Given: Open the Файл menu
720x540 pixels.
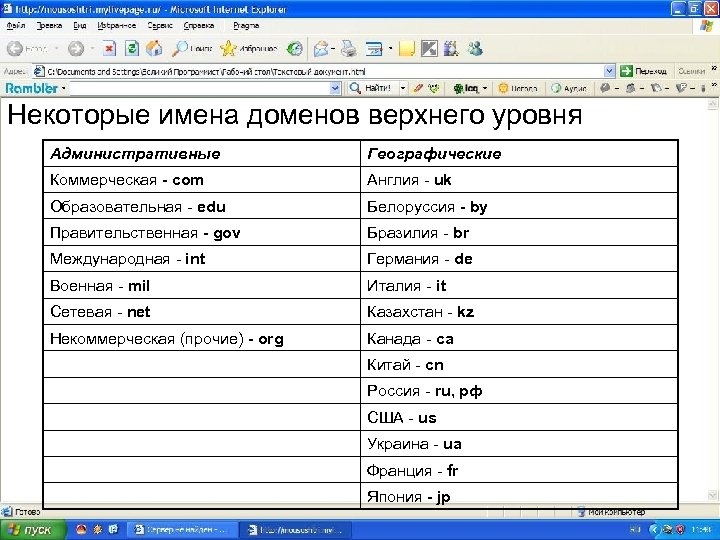Looking at the screenshot, I should click(x=16, y=26).
